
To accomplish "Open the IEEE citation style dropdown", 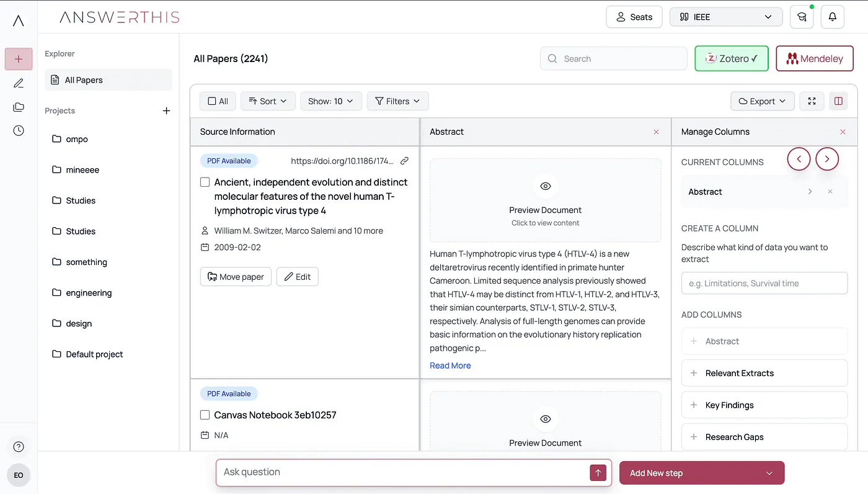I will click(726, 17).
